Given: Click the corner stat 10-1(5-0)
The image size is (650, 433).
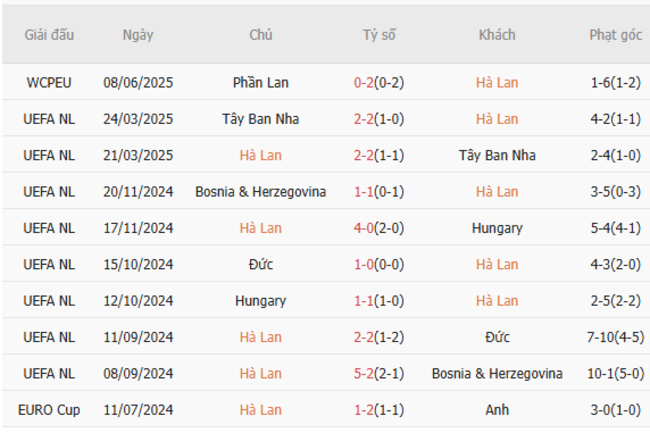Looking at the screenshot, I should (x=615, y=374).
